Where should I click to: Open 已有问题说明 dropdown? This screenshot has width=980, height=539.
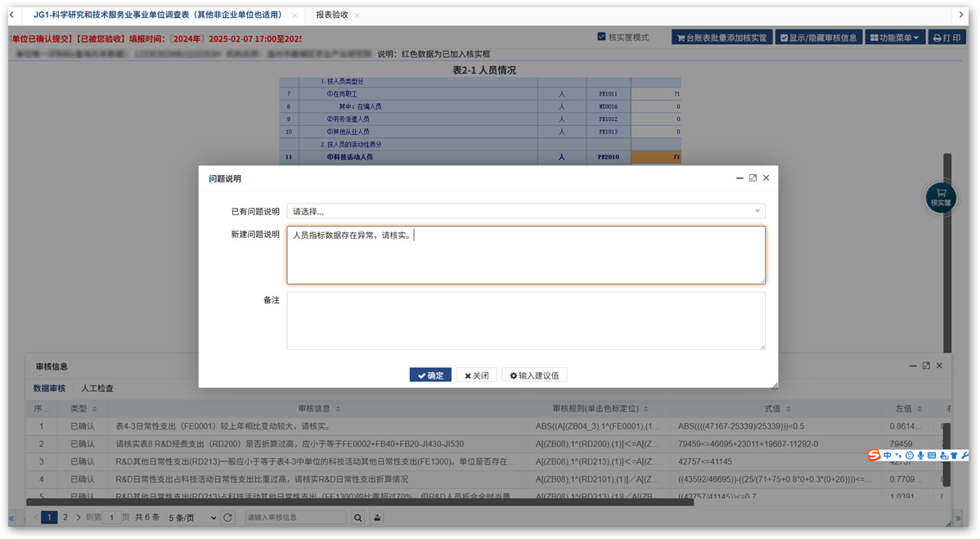pos(525,212)
